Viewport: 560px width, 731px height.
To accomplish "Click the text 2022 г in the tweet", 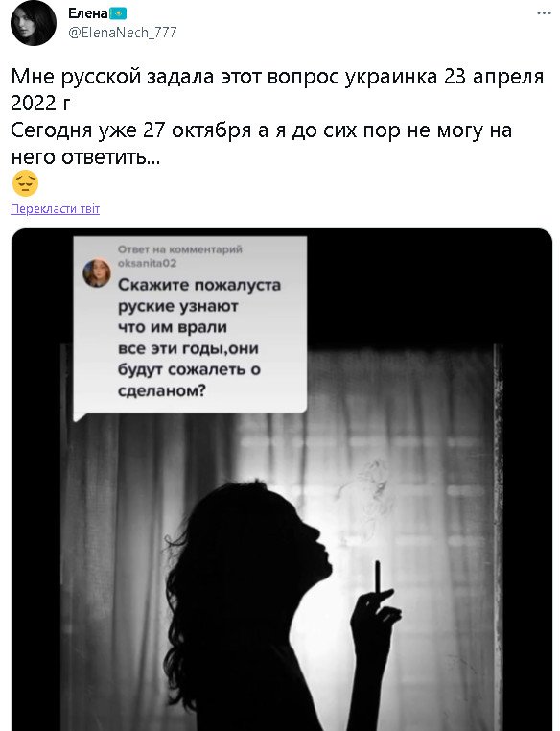I will [x=40, y=104].
